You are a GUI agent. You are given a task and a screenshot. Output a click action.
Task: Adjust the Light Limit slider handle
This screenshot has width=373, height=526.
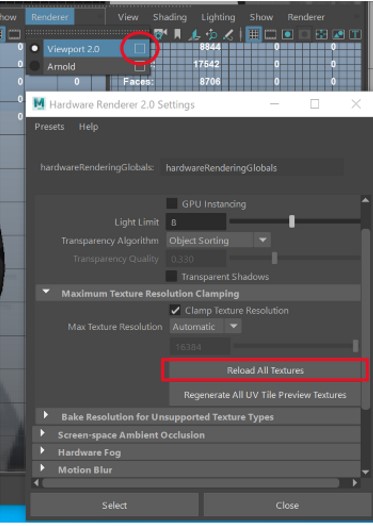[292, 221]
